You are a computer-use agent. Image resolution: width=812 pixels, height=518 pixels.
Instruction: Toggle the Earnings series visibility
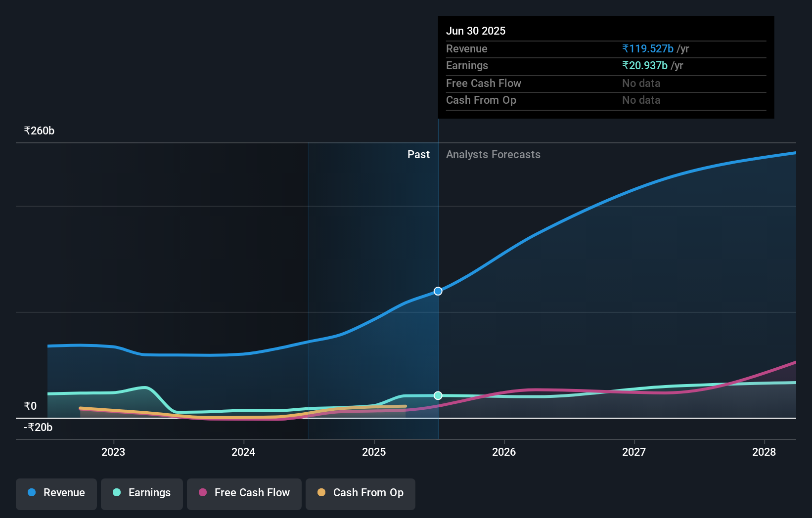142,493
